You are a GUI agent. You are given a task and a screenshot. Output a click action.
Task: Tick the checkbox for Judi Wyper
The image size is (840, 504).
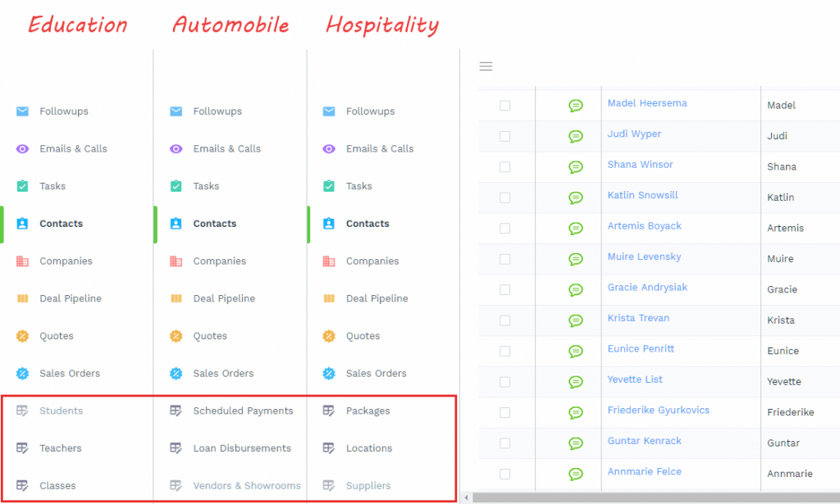pos(504,136)
